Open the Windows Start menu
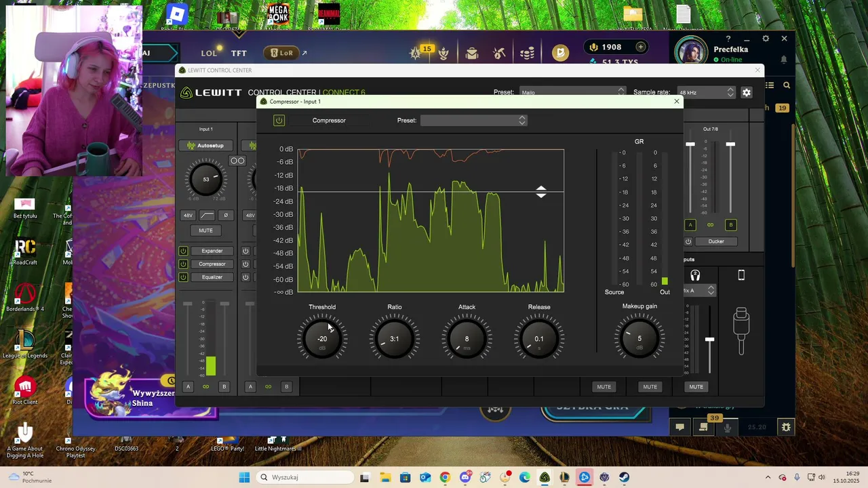Viewport: 868px width, 488px height. click(244, 477)
